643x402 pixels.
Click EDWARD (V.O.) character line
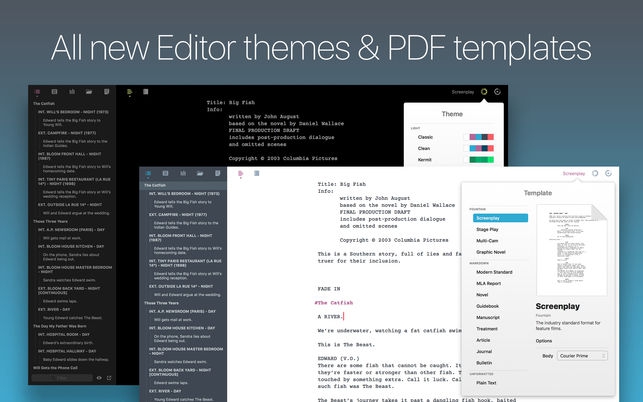[338, 359]
